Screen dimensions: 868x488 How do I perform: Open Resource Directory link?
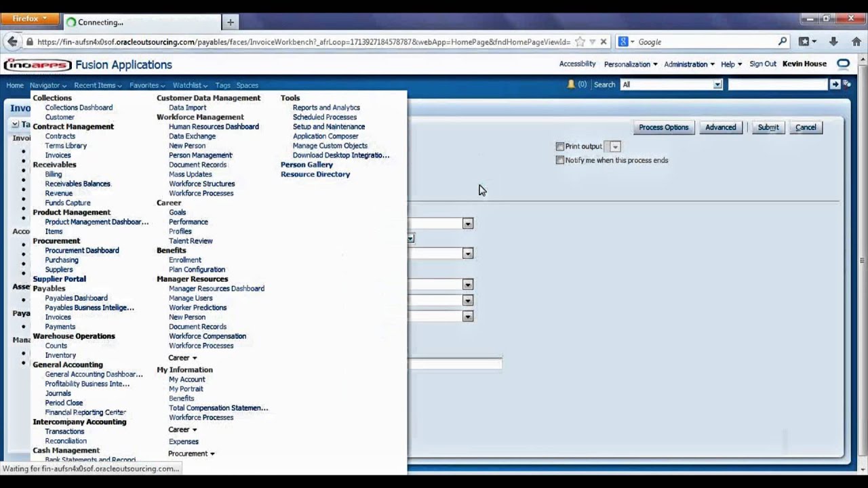click(x=315, y=174)
